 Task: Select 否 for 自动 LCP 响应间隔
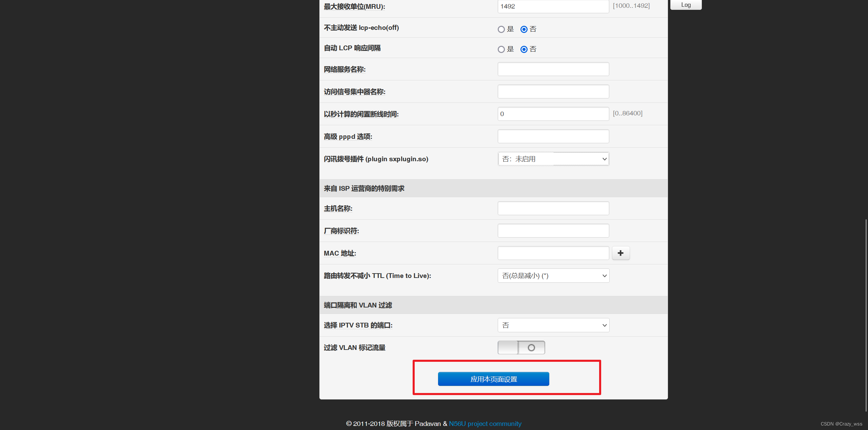pyautogui.click(x=524, y=50)
